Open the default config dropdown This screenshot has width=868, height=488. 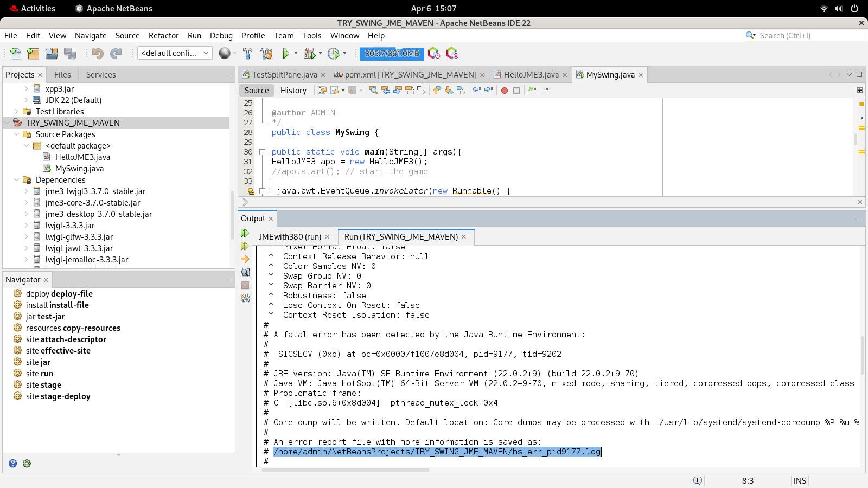[x=175, y=53]
